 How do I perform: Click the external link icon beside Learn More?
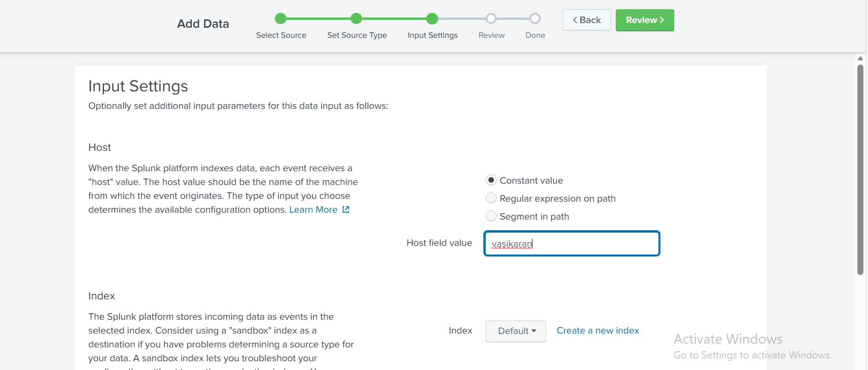(346, 209)
